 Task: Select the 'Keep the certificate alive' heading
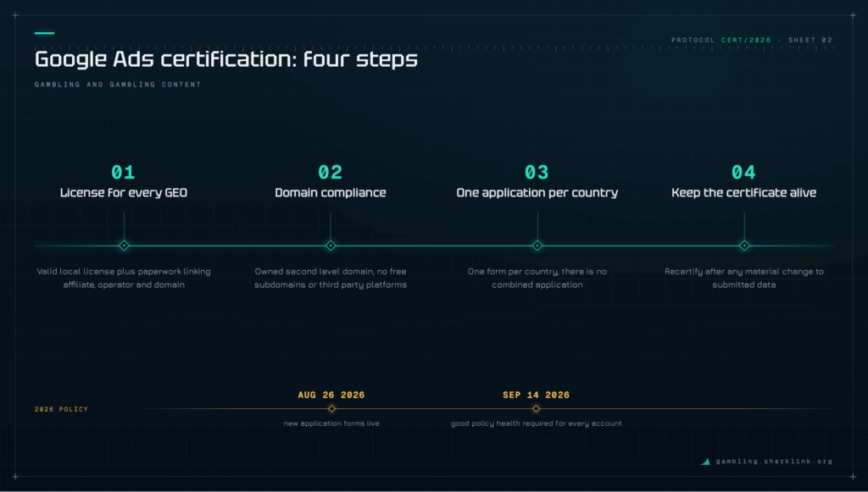(x=744, y=192)
